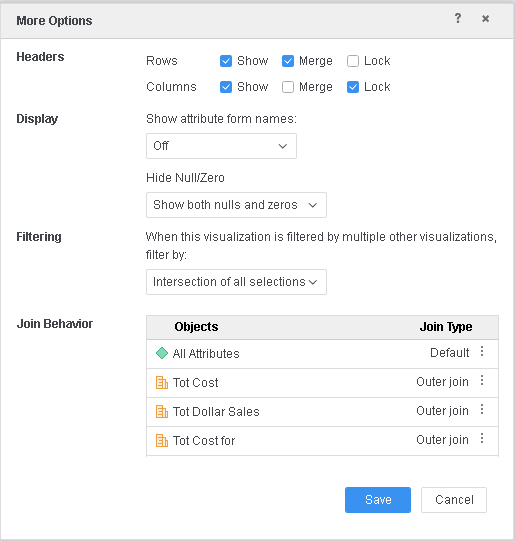515x542 pixels.
Task: Click Outer join value for Tot Cost
Action: [x=442, y=382]
